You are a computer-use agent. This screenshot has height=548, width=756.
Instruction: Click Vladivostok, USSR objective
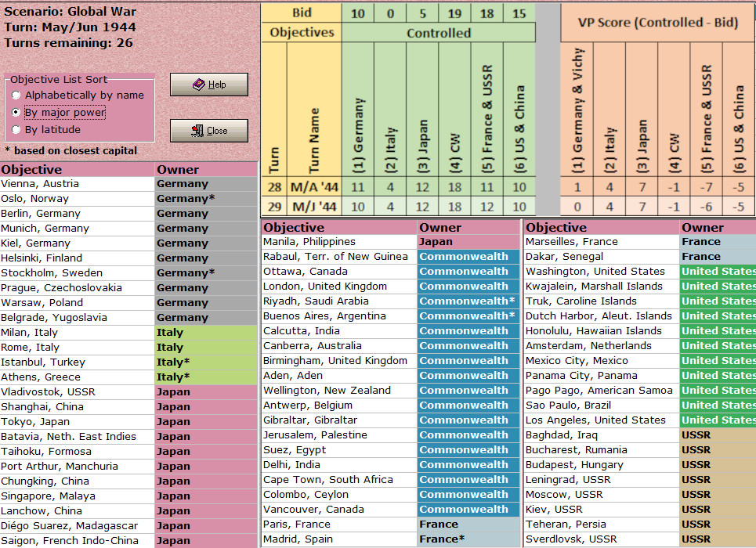click(x=77, y=392)
